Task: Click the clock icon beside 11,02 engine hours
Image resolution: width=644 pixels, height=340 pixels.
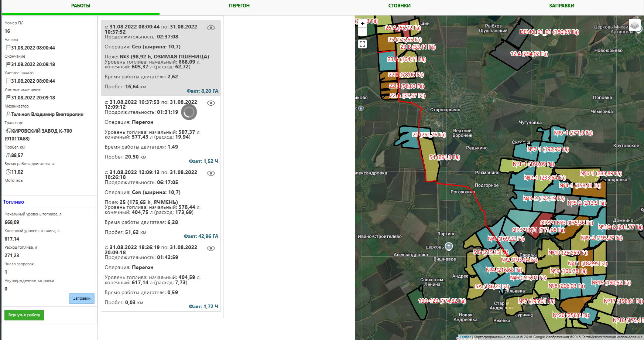Action: (x=8, y=172)
